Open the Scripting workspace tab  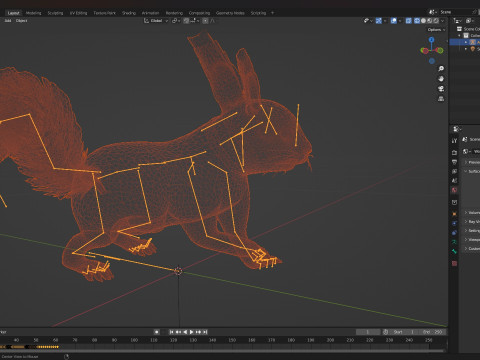[x=258, y=13]
